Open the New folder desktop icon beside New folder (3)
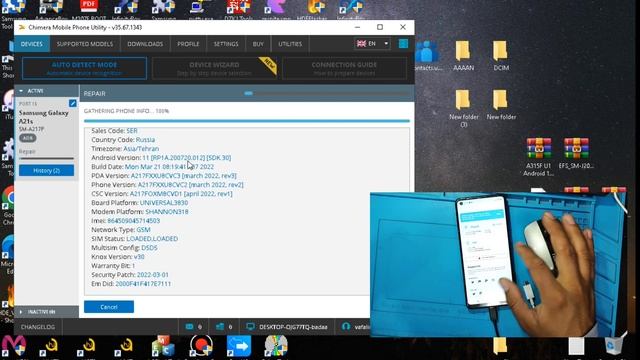Viewport: 640px width, 360px height. 501,105
